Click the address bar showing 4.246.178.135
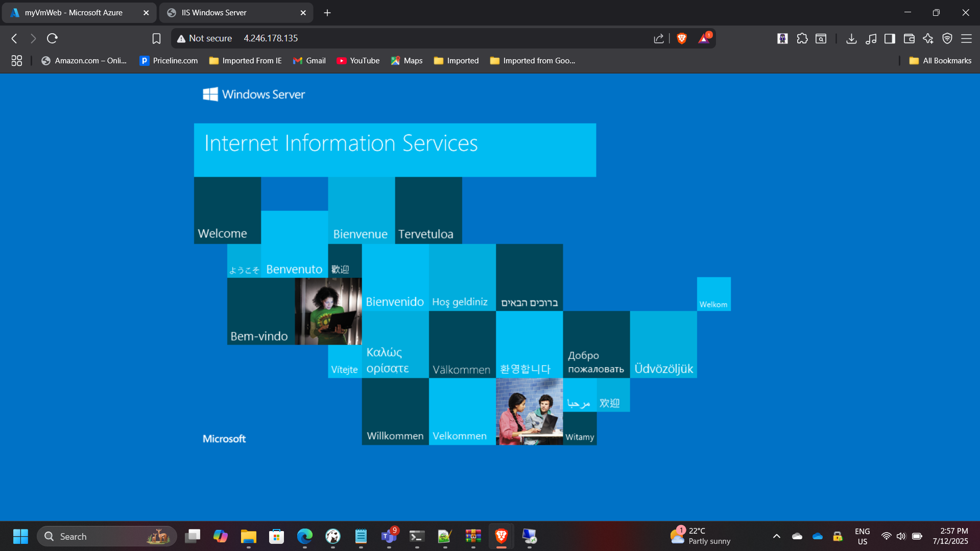The width and height of the screenshot is (980, 551). (409, 38)
